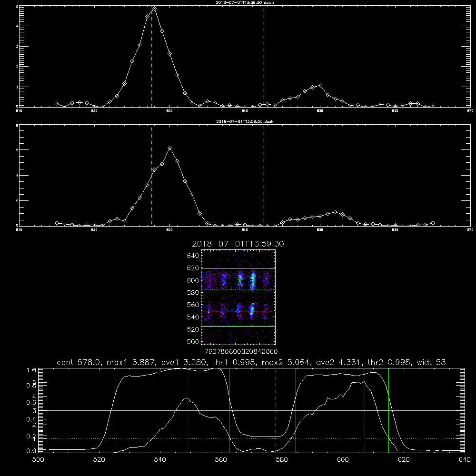The image size is (476, 476).
Task: Click the bottom plot x-axis label '640'
Action: (x=465, y=460)
